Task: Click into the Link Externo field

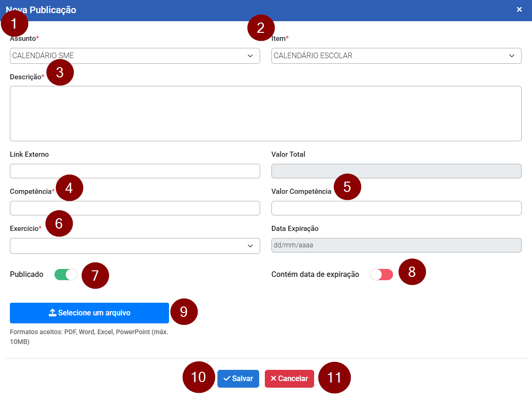Action: (x=134, y=171)
